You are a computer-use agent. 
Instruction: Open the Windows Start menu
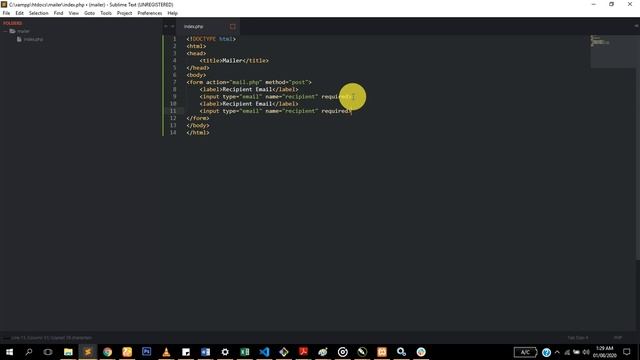(x=9, y=352)
